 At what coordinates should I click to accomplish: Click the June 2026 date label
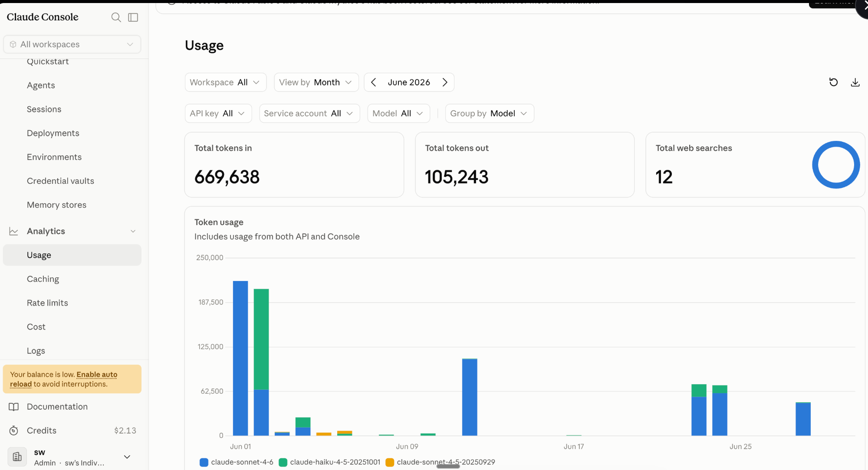[409, 82]
